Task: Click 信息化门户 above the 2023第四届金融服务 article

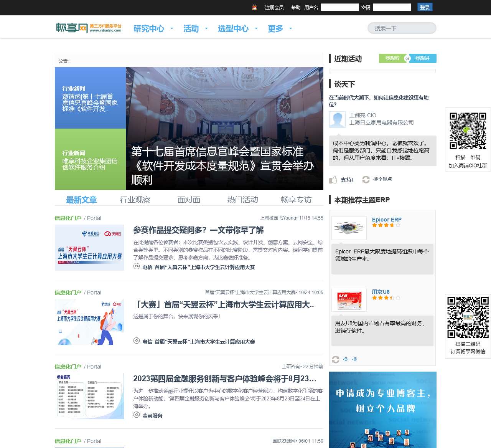Action: click(x=68, y=367)
